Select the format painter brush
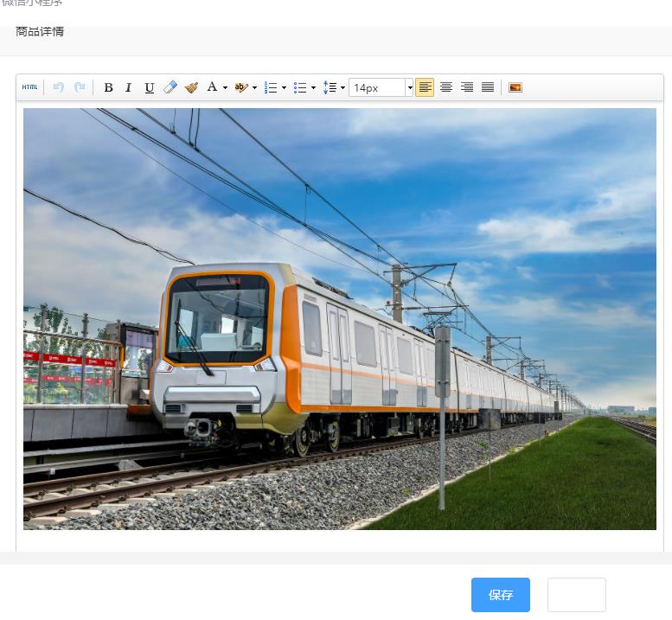 coord(191,87)
